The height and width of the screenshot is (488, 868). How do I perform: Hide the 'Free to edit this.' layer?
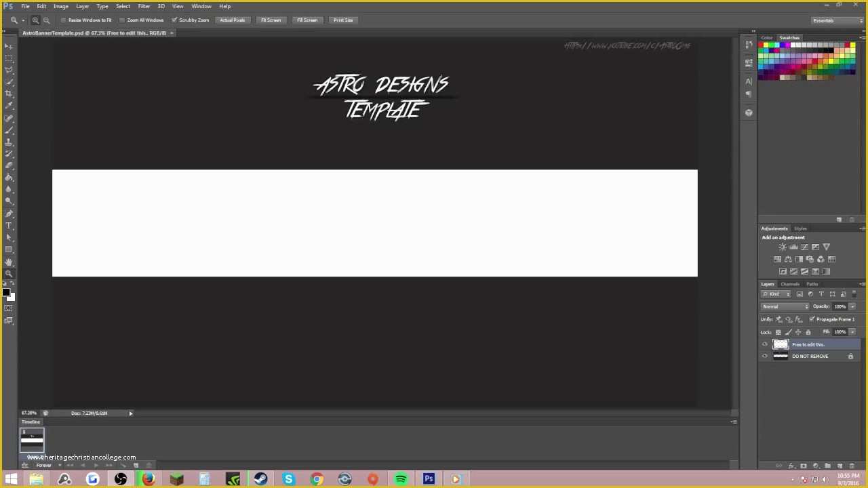[x=765, y=344]
